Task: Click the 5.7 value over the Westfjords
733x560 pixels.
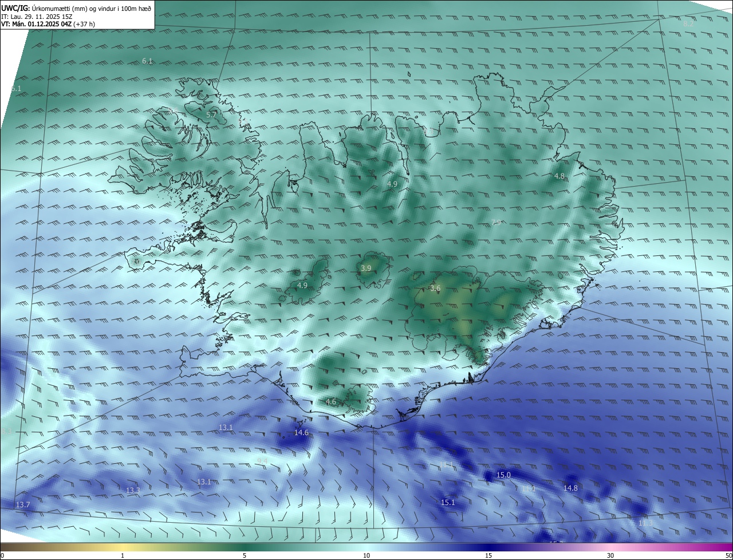Action: pyautogui.click(x=211, y=115)
